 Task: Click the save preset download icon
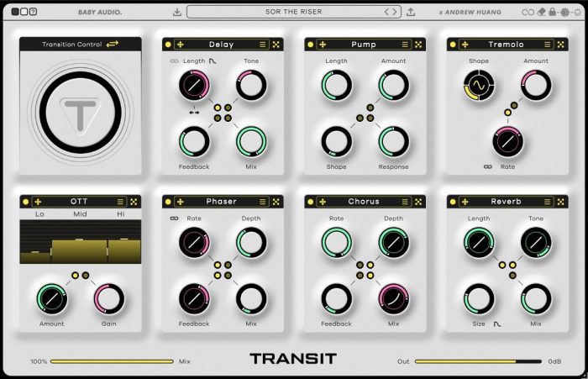pos(177,12)
